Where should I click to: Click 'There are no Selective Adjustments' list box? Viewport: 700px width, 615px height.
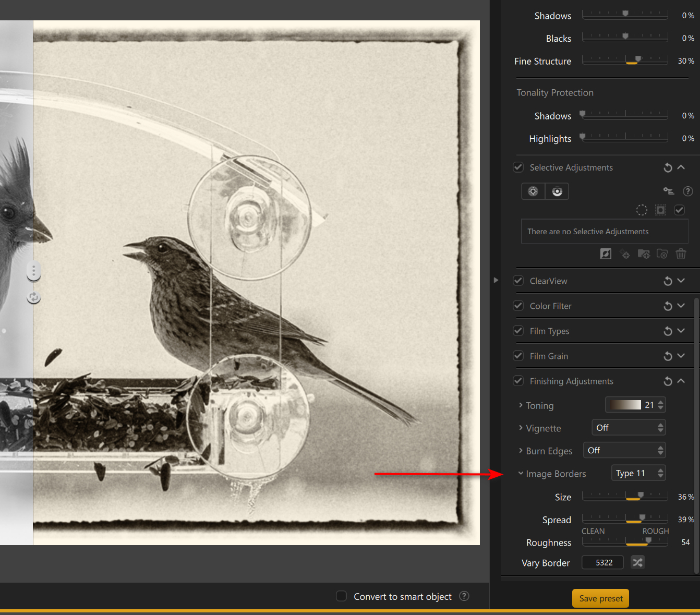coord(605,231)
